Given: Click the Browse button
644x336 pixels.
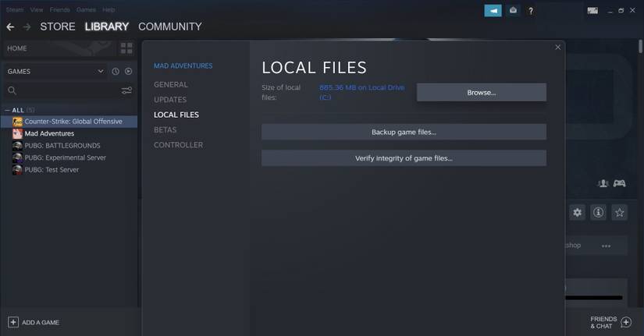Looking at the screenshot, I should pyautogui.click(x=481, y=93).
